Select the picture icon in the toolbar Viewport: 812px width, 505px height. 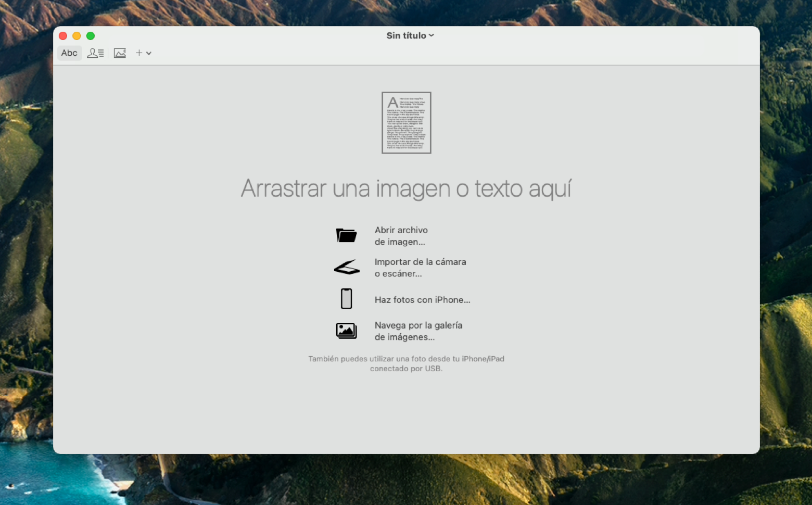click(x=120, y=53)
